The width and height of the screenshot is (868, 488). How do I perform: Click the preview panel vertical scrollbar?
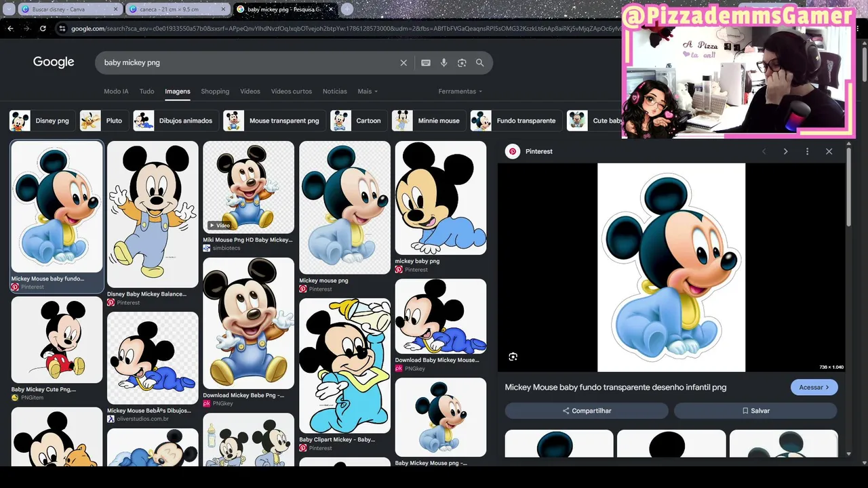(848, 188)
